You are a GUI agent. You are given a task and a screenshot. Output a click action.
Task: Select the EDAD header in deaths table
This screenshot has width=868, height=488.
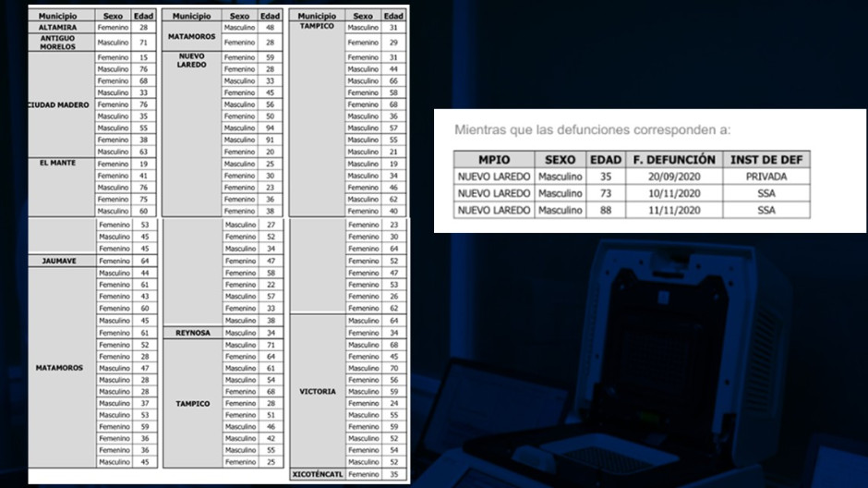point(606,160)
